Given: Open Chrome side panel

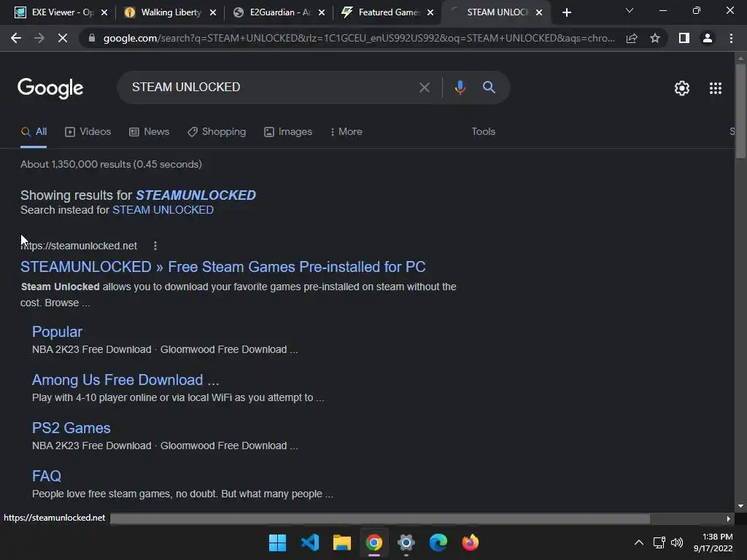Looking at the screenshot, I should click(x=684, y=38).
